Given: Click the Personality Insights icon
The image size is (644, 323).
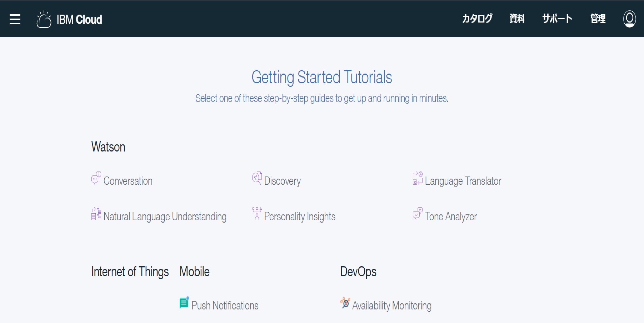Looking at the screenshot, I should (257, 214).
